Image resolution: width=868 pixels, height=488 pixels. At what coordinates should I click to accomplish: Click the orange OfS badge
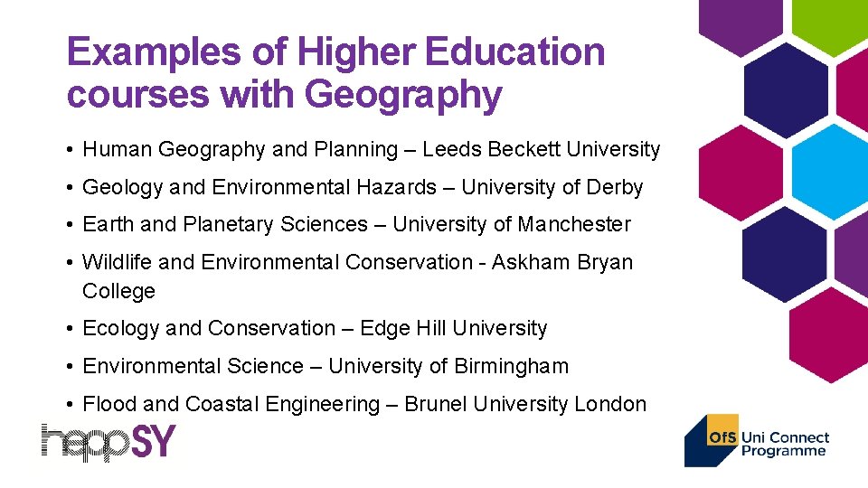click(722, 437)
